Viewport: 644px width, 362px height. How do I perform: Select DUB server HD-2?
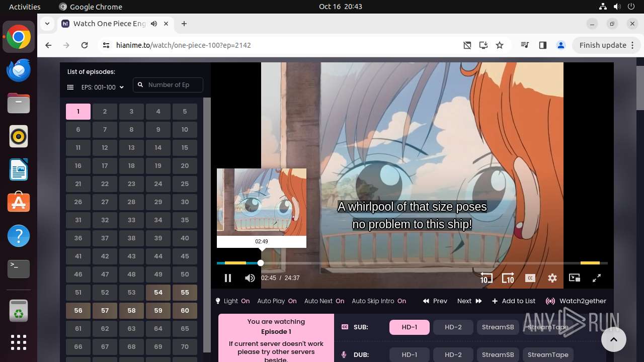point(453,354)
